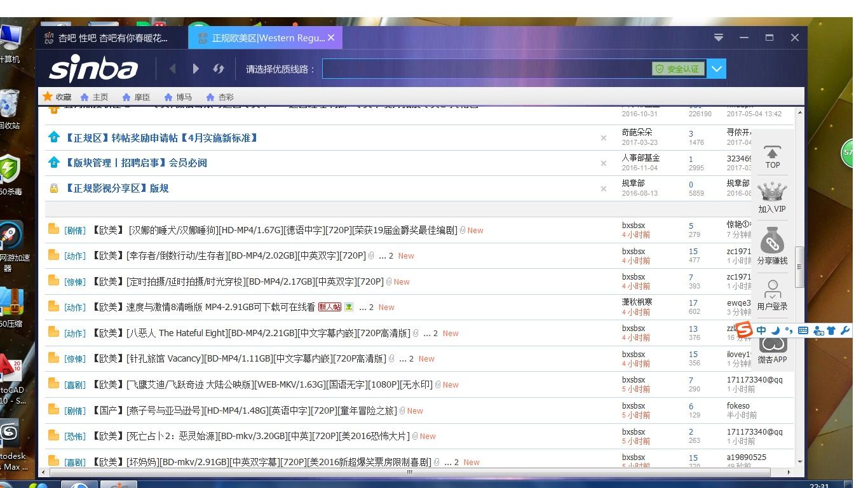The width and height of the screenshot is (868, 488).
Task: Open the 杏彩 bookmark
Action: 220,97
